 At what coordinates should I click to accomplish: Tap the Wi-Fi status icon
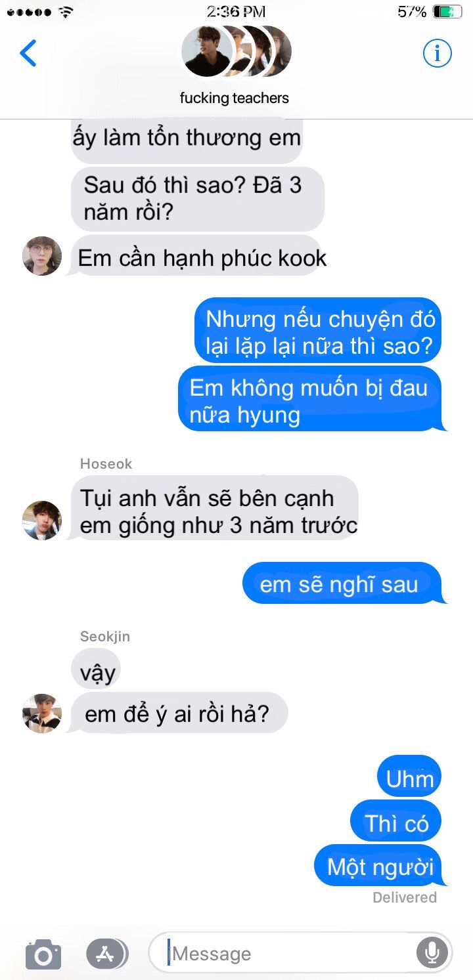(x=66, y=12)
